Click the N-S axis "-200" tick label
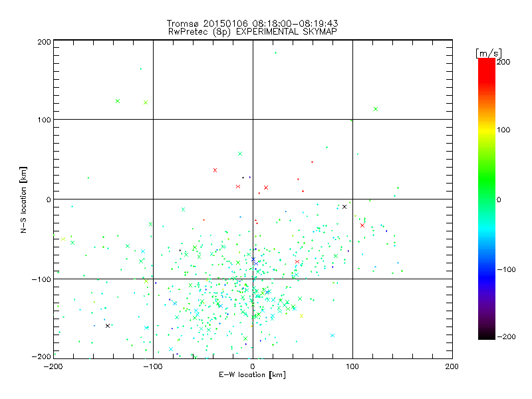This screenshot has height=399, width=532. (41, 356)
